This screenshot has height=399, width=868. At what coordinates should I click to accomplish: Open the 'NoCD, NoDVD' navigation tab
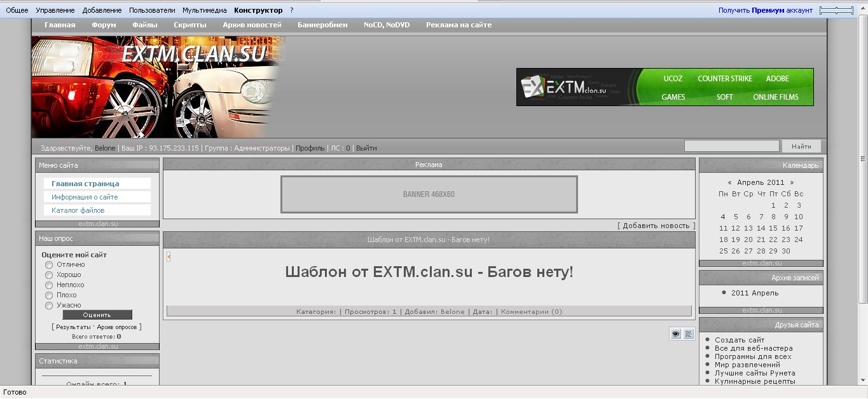(387, 25)
